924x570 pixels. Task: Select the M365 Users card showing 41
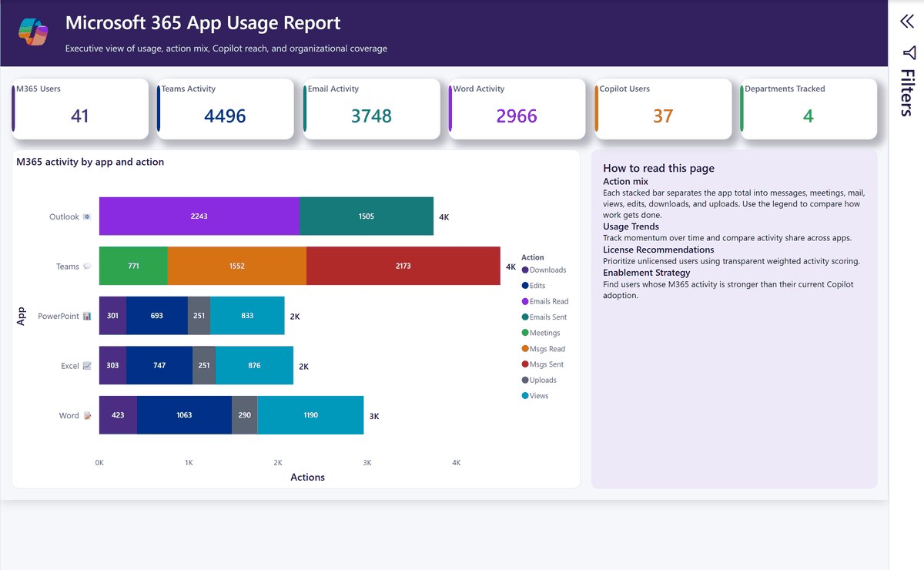(80, 109)
